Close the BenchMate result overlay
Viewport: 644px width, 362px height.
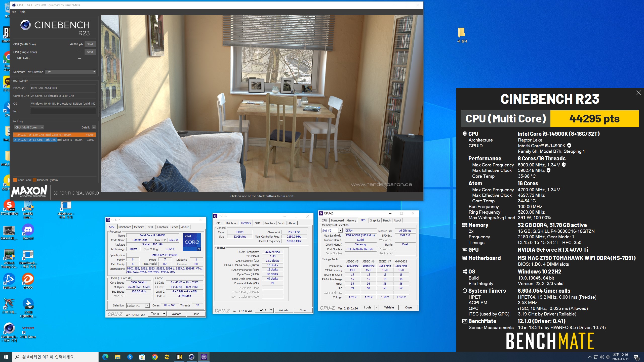tap(638, 93)
